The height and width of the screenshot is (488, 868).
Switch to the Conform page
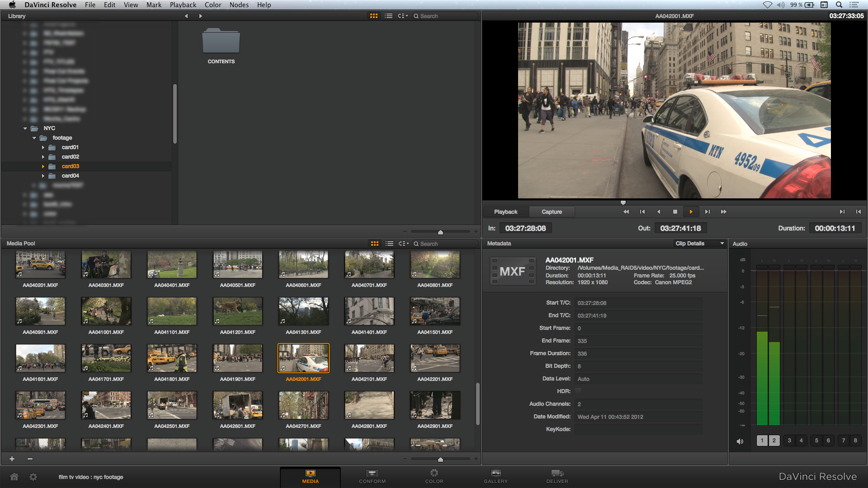point(372,476)
